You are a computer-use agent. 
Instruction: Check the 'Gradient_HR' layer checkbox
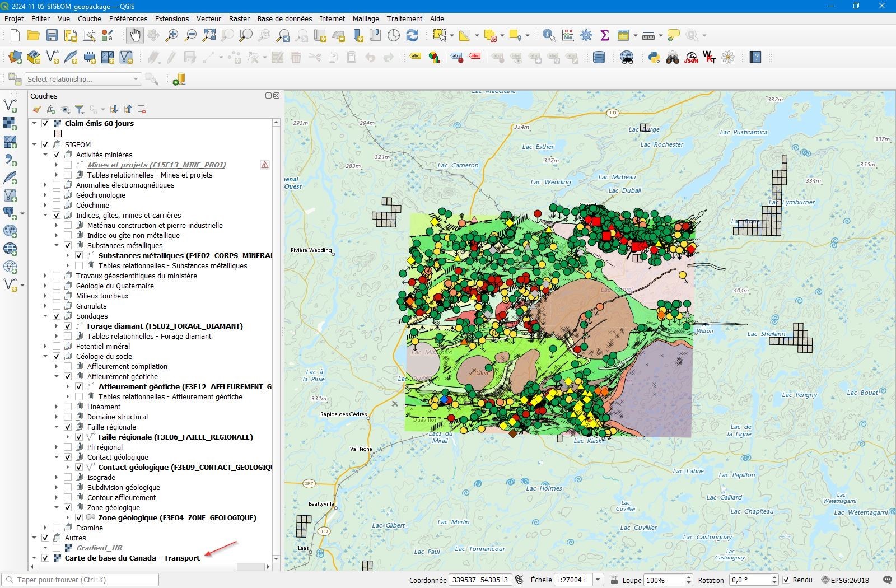pos(57,548)
